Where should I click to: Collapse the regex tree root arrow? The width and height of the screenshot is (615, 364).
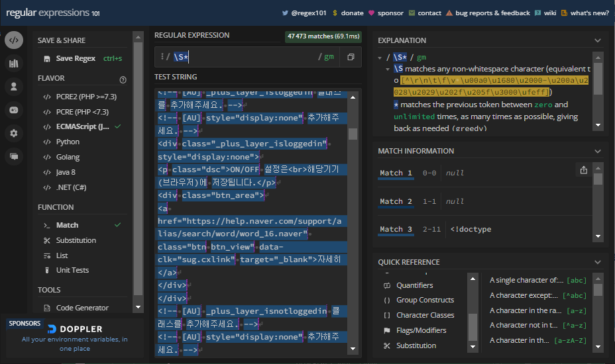(380, 58)
